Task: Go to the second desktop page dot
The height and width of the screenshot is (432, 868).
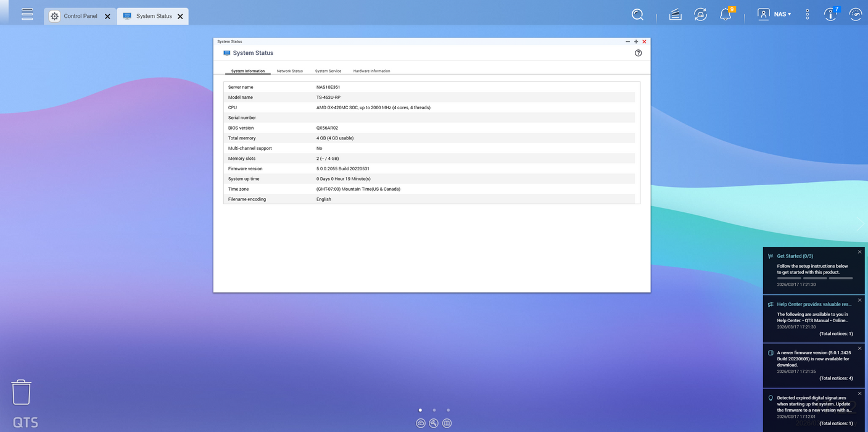Action: pyautogui.click(x=434, y=410)
